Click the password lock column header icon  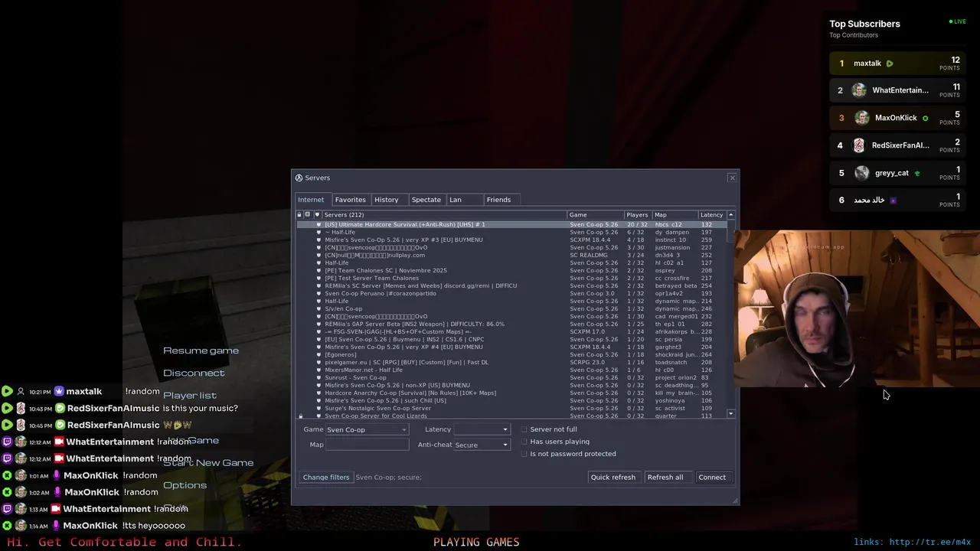coord(299,215)
